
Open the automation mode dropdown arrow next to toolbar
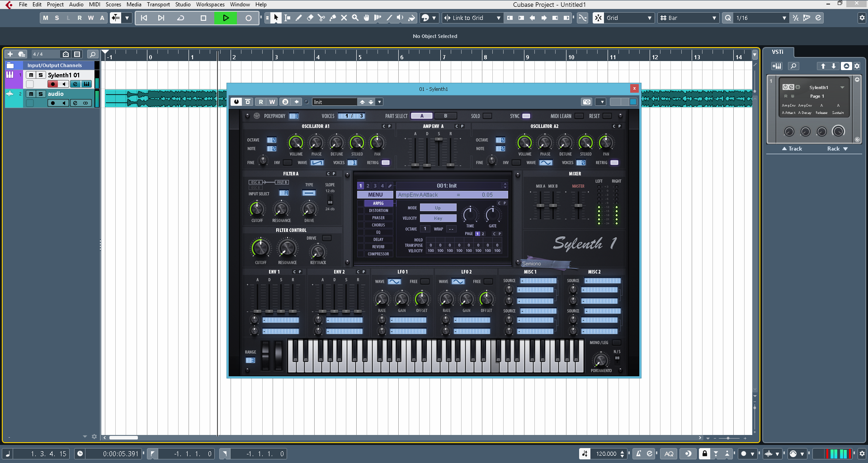[x=127, y=18]
